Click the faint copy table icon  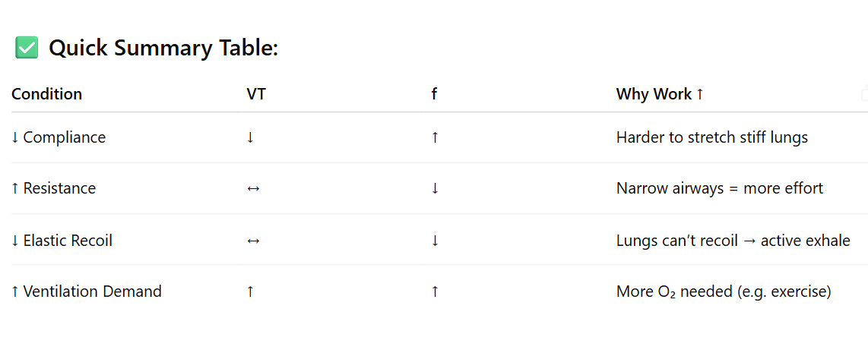coord(865,94)
